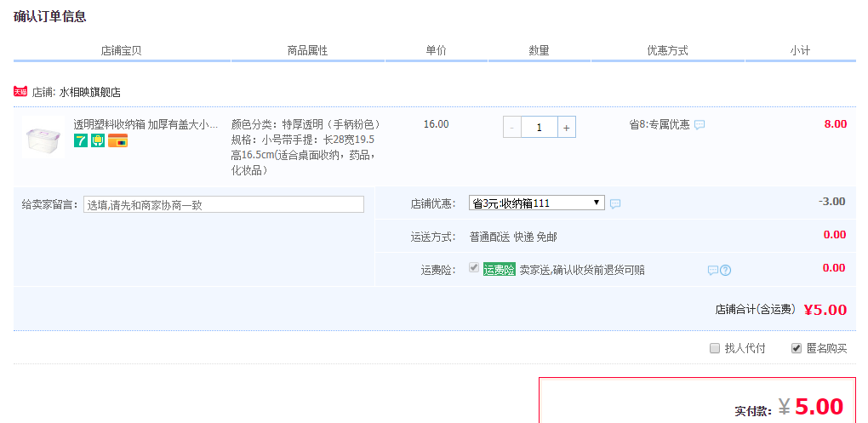Enable the 找人代付 checkbox

(x=715, y=348)
